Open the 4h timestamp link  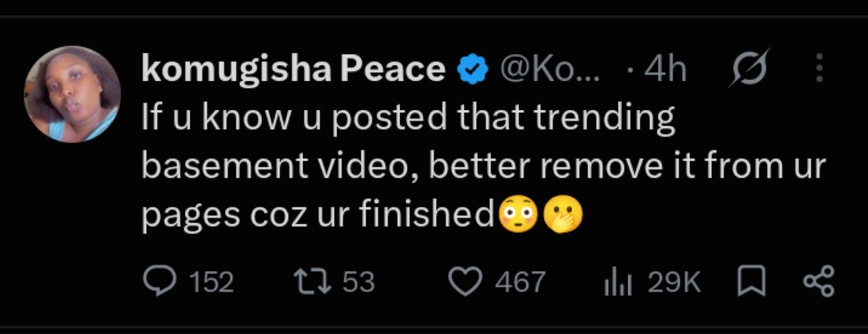(x=660, y=69)
